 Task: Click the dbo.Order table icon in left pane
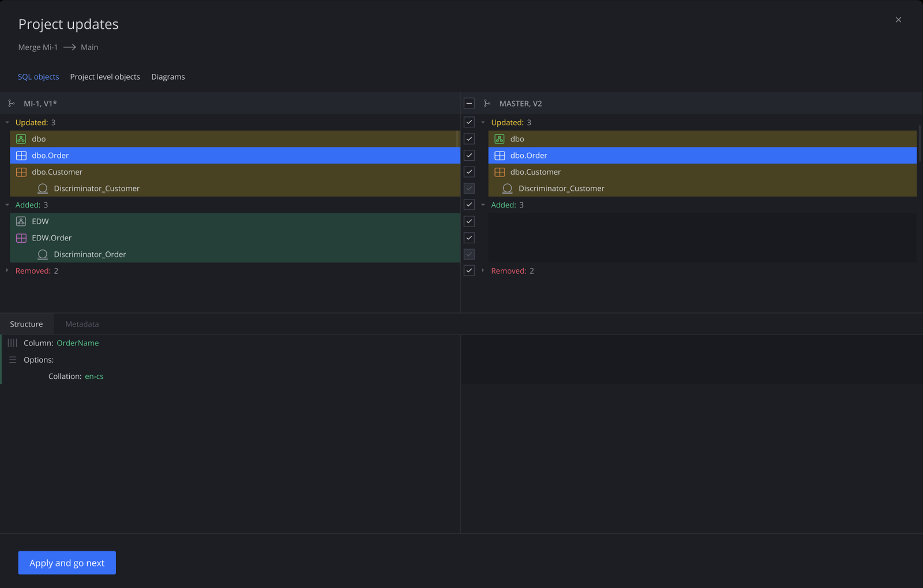click(21, 156)
